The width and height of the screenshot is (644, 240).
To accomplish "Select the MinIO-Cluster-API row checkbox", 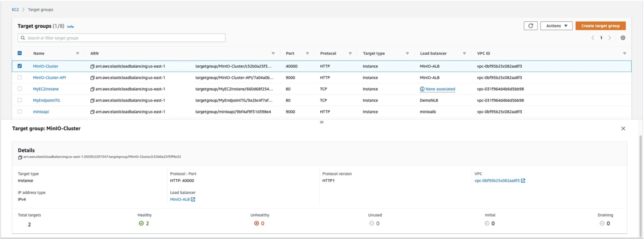I will point(19,78).
